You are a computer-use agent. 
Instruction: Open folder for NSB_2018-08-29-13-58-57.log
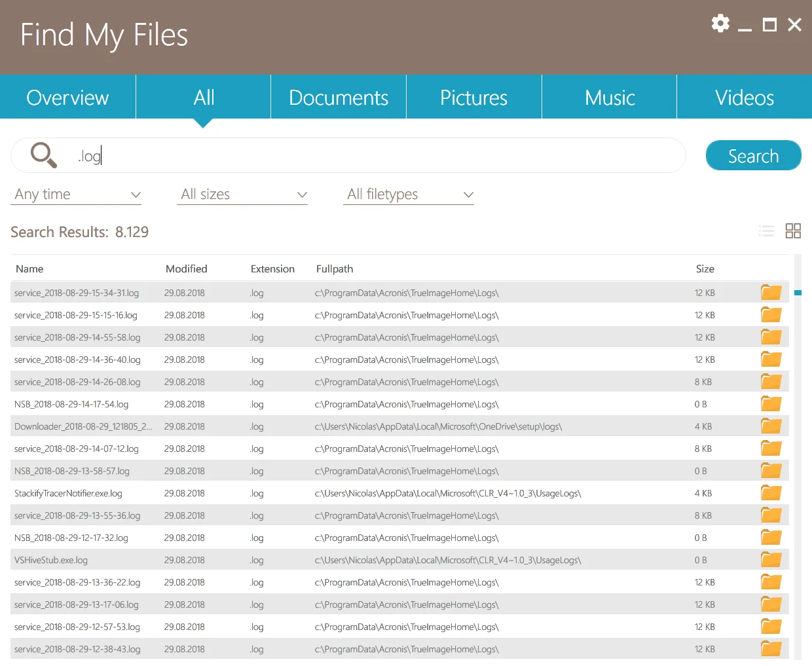click(771, 470)
